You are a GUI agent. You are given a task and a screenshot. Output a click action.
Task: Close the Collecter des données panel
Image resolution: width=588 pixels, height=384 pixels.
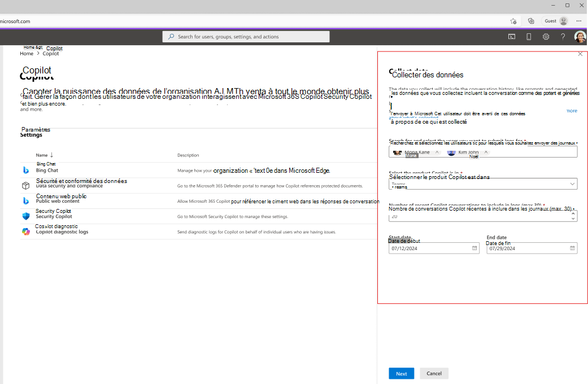[x=580, y=54]
